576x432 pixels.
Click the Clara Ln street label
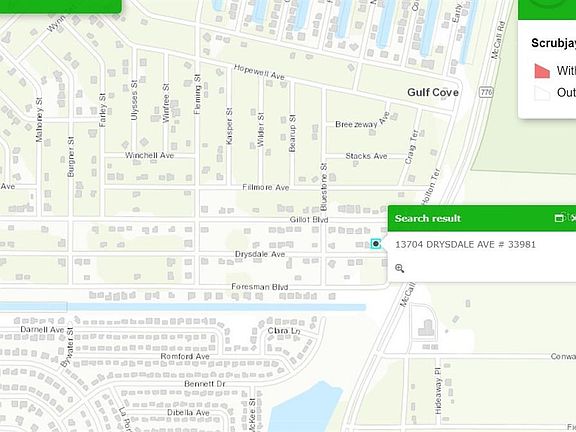coord(284,331)
